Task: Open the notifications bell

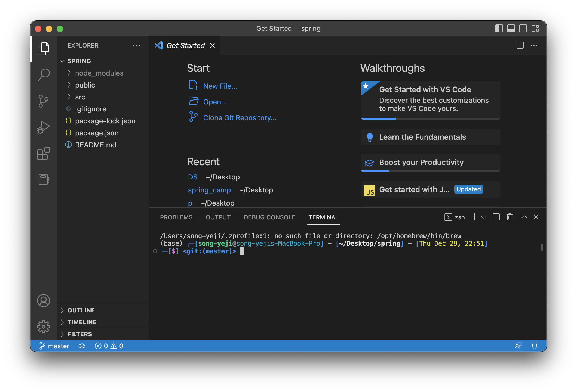Action: pos(535,346)
